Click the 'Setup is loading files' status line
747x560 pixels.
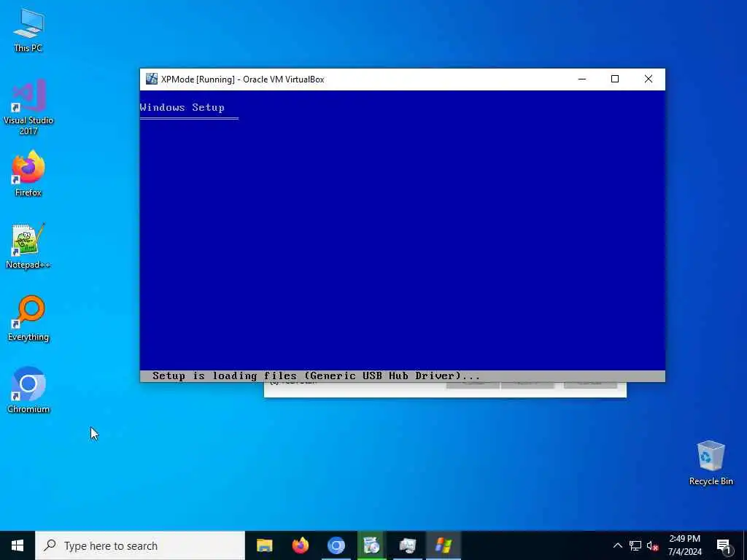(315, 376)
